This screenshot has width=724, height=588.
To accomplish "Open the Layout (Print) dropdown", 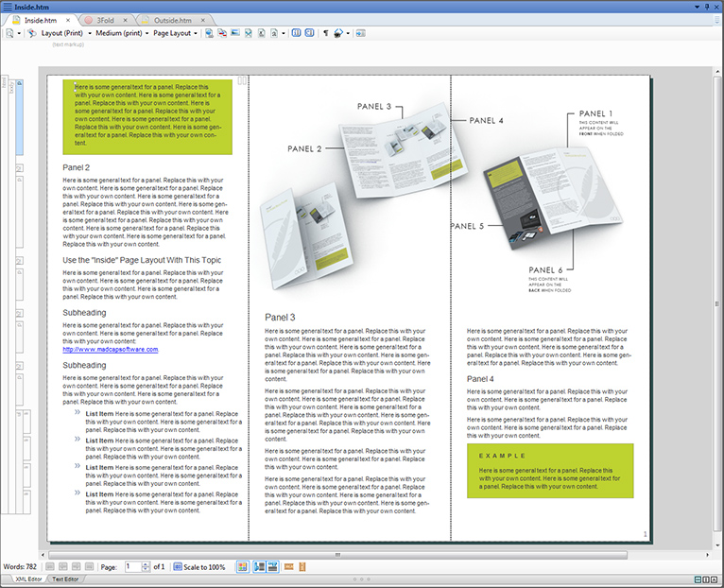I will (66, 33).
